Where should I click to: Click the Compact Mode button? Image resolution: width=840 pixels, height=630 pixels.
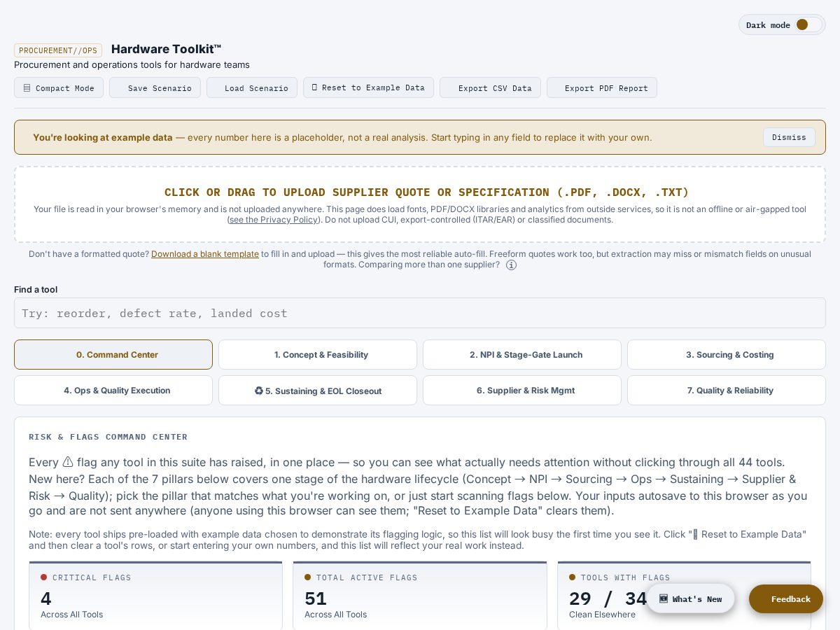tap(59, 87)
